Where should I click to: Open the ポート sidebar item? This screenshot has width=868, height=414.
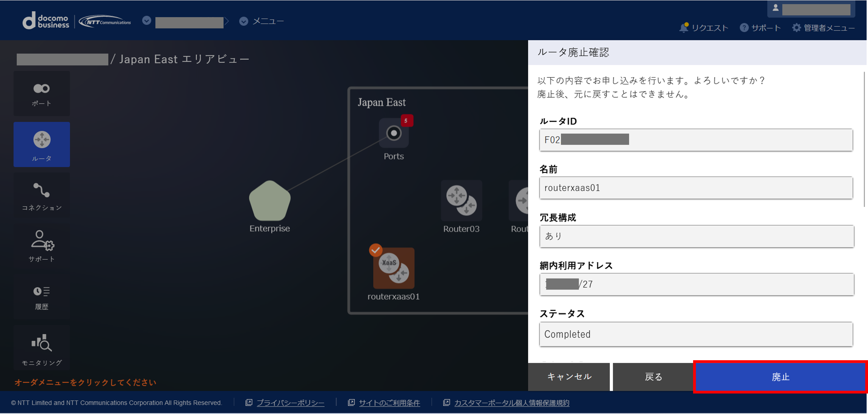pos(41,93)
